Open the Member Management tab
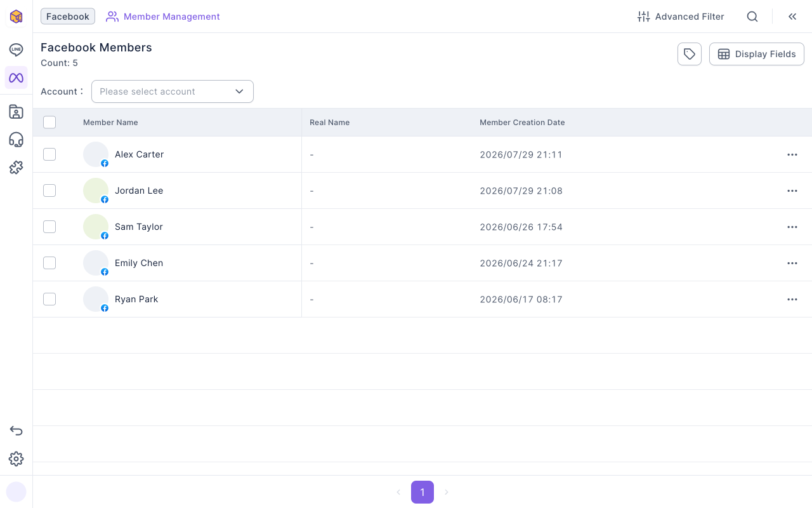This screenshot has height=508, width=812. [x=163, y=17]
